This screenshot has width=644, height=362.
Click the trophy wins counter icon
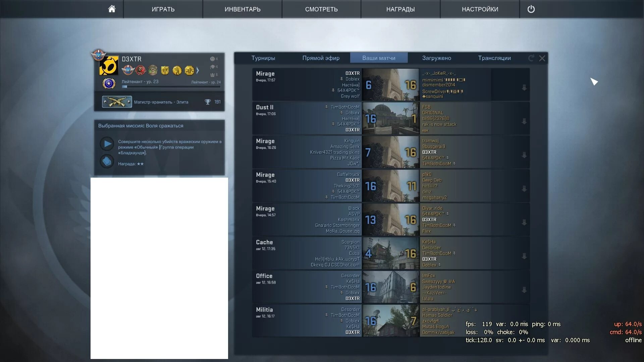pyautogui.click(x=208, y=102)
